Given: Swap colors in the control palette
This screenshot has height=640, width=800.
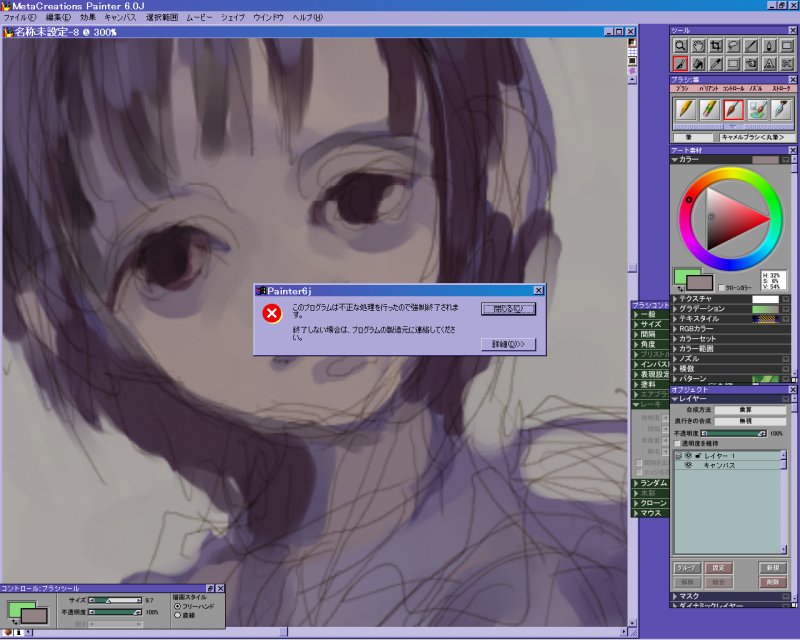Looking at the screenshot, I should point(15,621).
